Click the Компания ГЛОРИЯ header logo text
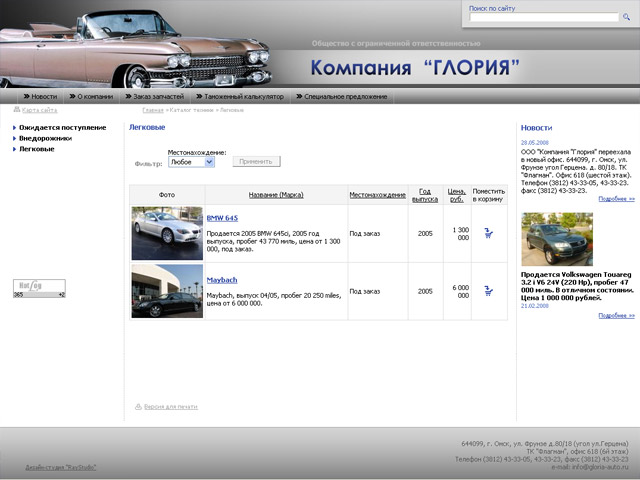 pyautogui.click(x=415, y=67)
